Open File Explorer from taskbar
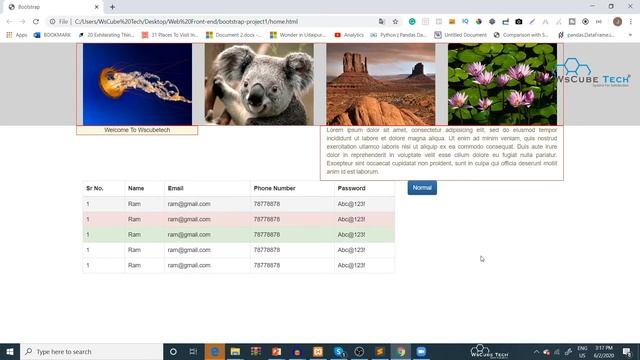The width and height of the screenshot is (640, 360). (235, 351)
